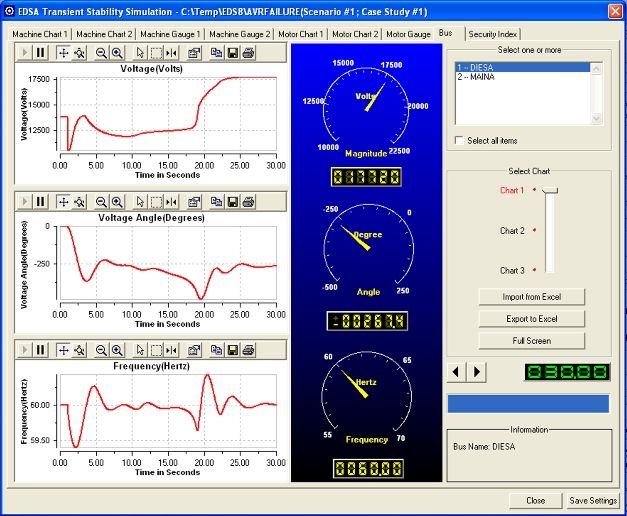Select the cursor data tool on Frequency chart
The width and height of the screenshot is (627, 516).
172,350
